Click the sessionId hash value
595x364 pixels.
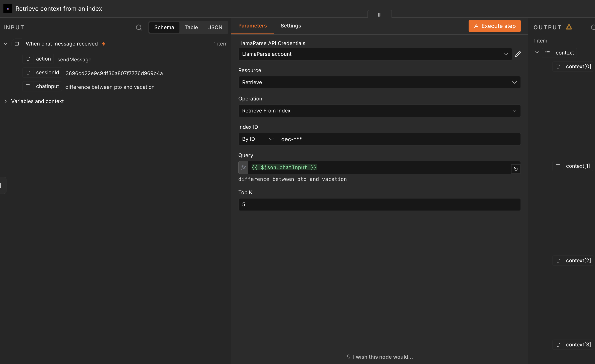(114, 73)
